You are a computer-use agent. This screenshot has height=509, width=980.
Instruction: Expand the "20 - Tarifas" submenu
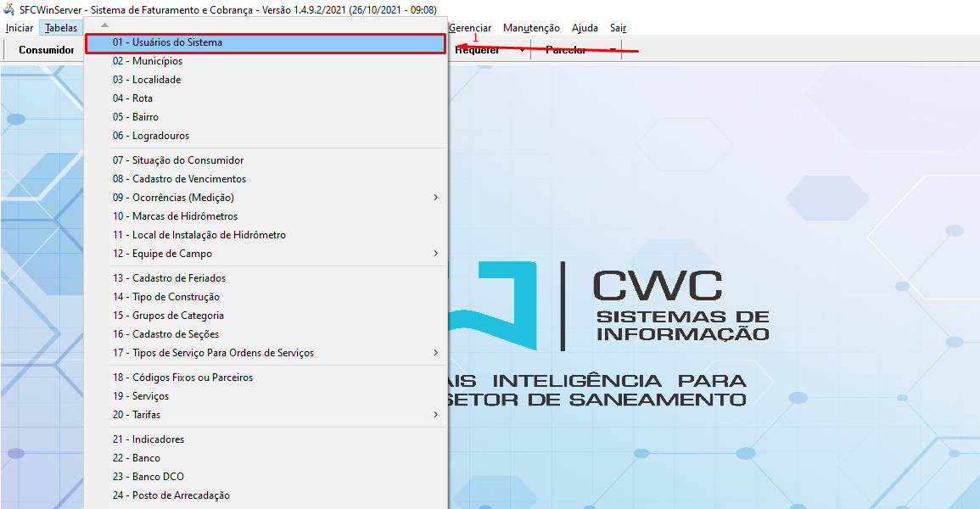435,414
